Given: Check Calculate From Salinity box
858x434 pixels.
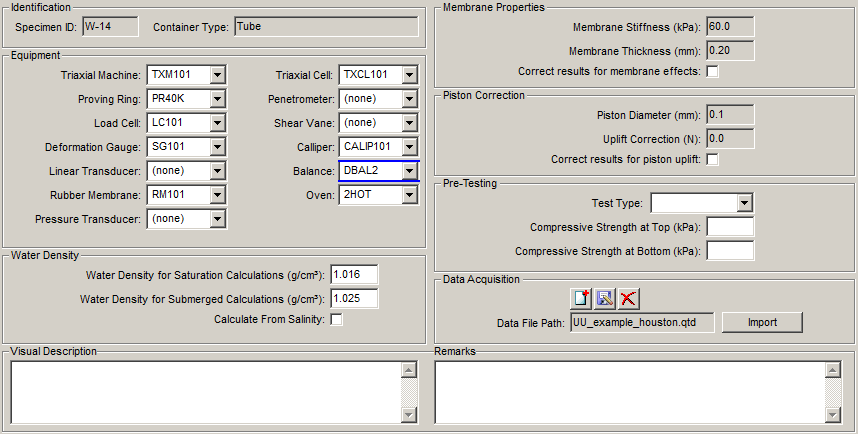Looking at the screenshot, I should tap(336, 320).
